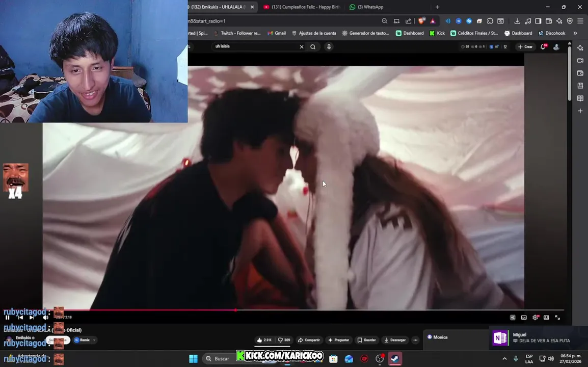Open the YouTube account avatar menu
Screen dimensions: 588x367
coord(556,47)
